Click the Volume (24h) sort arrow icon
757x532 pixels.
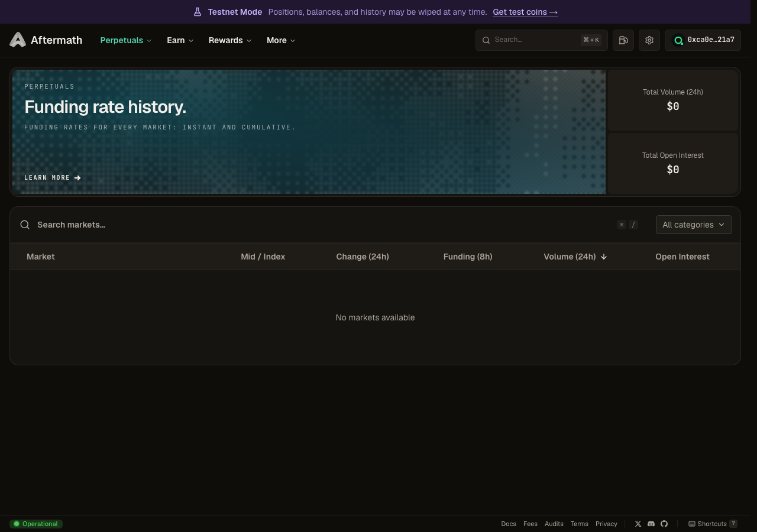[x=604, y=257]
